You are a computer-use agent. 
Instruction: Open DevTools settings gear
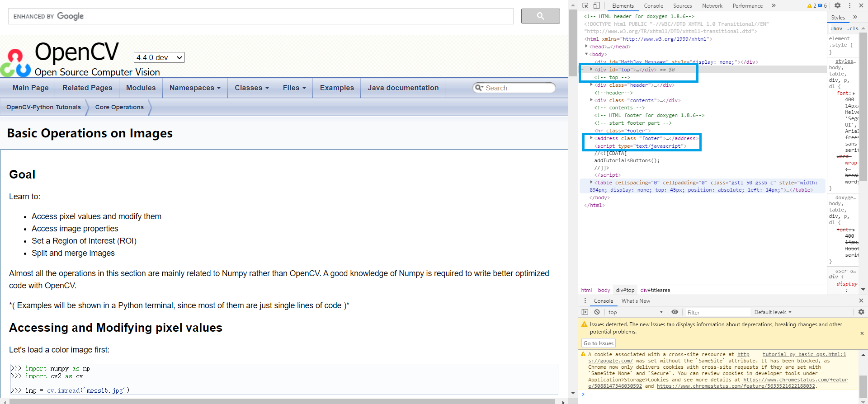(x=837, y=5)
